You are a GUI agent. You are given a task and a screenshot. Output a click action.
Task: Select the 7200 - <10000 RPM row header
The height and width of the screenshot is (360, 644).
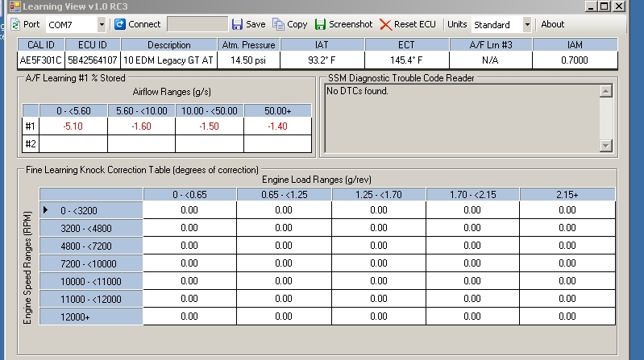91,263
